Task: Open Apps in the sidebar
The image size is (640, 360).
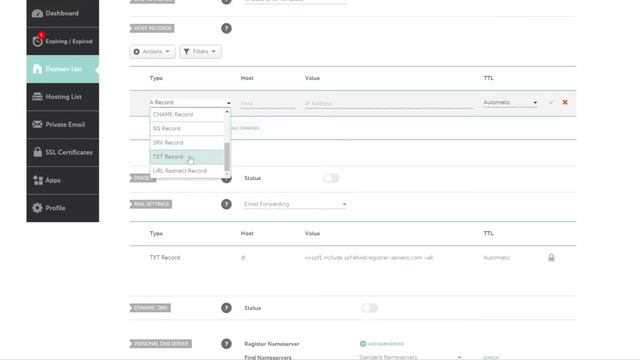Action: click(x=62, y=180)
